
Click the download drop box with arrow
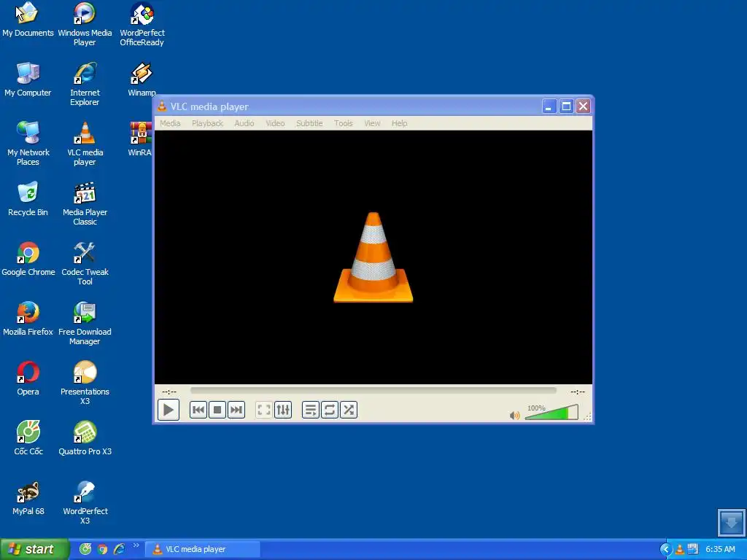[x=731, y=522]
